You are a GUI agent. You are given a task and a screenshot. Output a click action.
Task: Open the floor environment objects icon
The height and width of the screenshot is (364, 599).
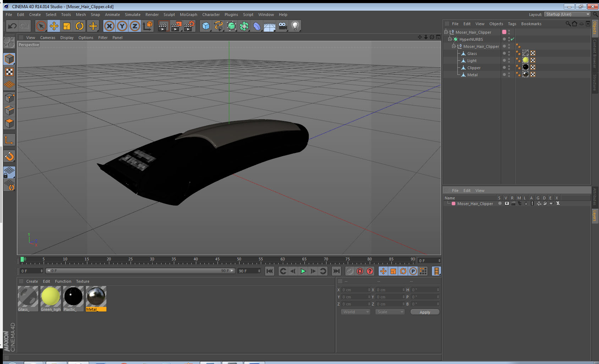(270, 27)
